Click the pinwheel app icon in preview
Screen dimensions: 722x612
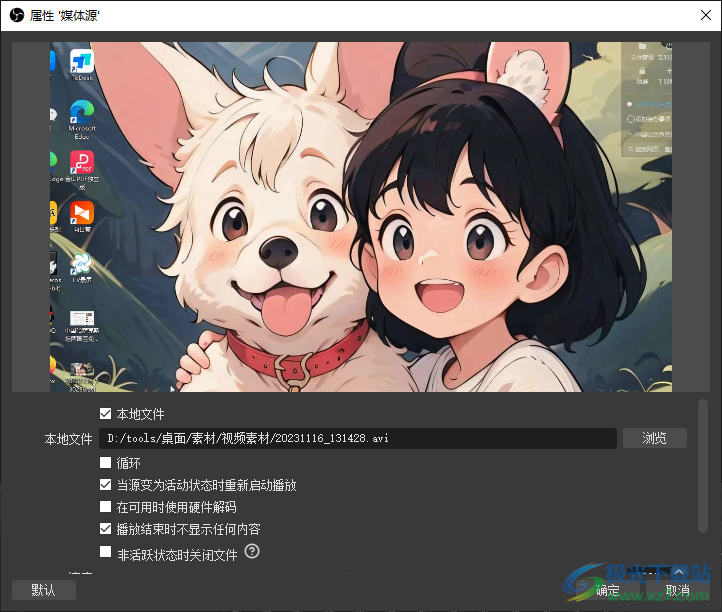pos(82,263)
